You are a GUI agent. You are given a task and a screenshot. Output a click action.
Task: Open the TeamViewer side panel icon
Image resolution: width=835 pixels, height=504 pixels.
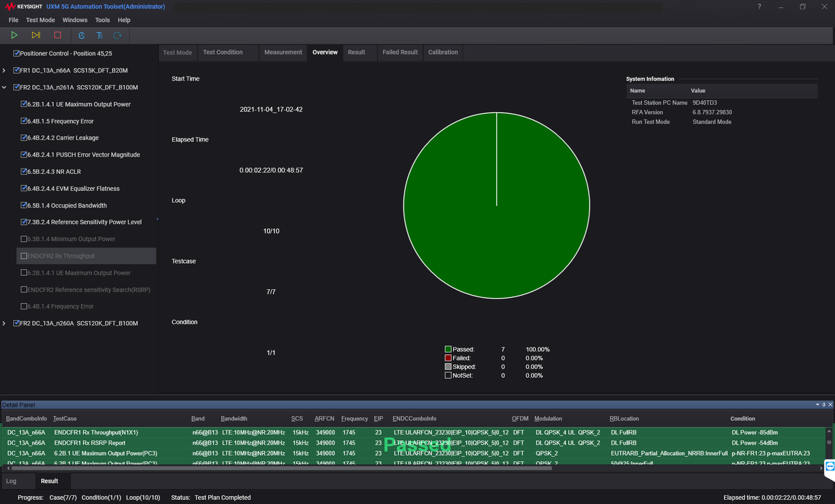[830, 467]
